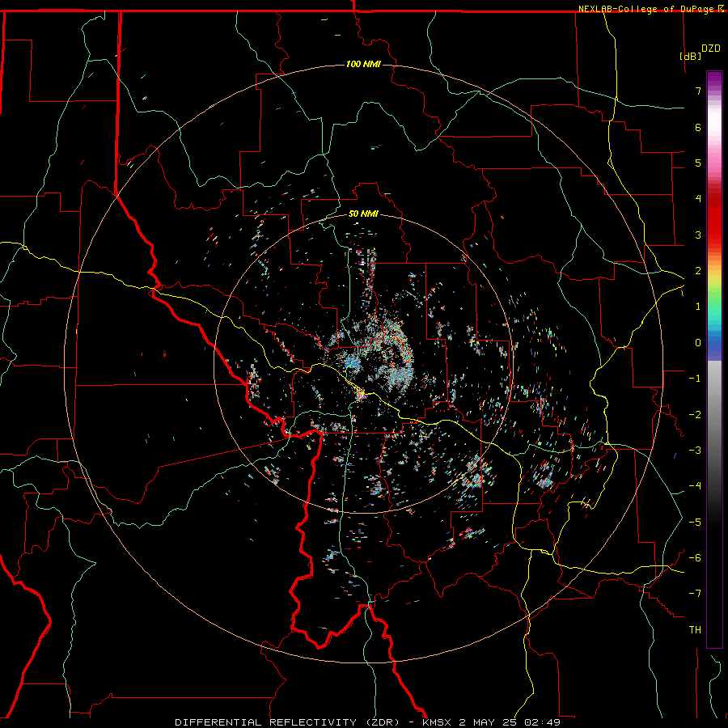Click the -3 value on color scale
728x728 pixels.
[x=695, y=451]
